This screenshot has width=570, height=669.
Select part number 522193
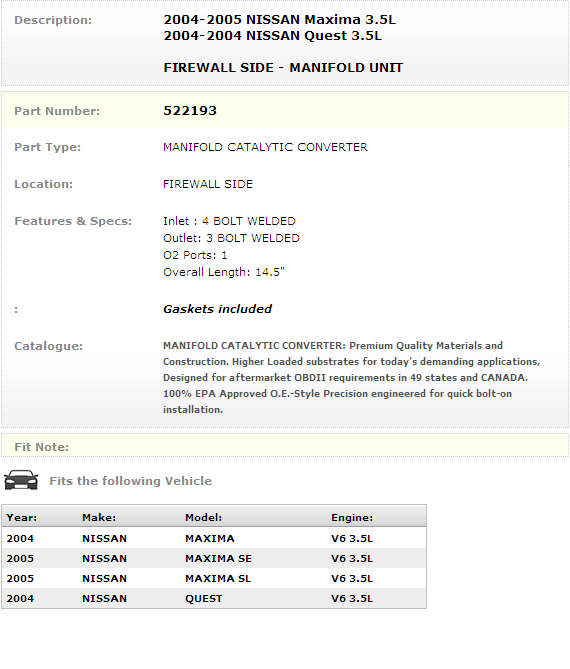coord(190,111)
